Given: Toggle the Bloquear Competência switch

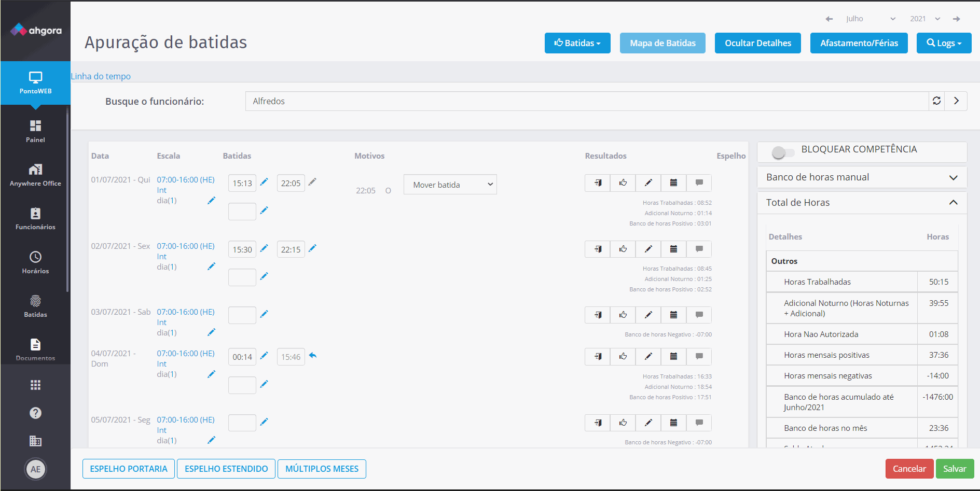Looking at the screenshot, I should click(783, 152).
